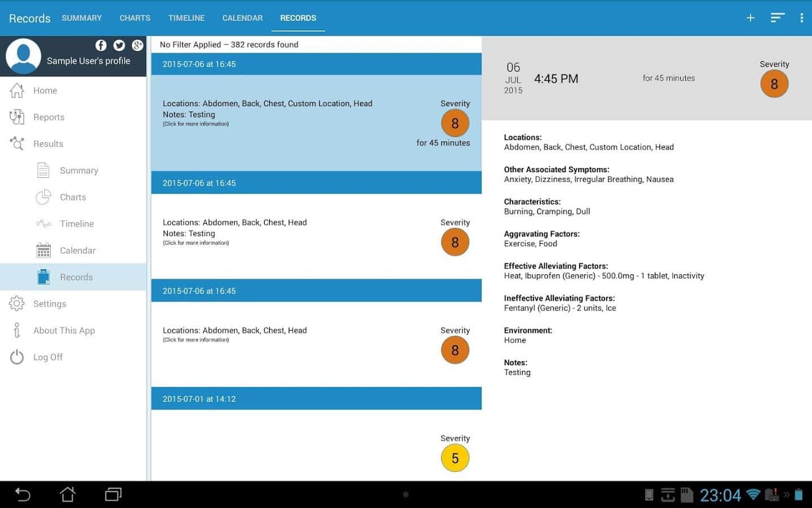Select Calendar in the sidebar
This screenshot has height=508, width=812.
pos(77,251)
